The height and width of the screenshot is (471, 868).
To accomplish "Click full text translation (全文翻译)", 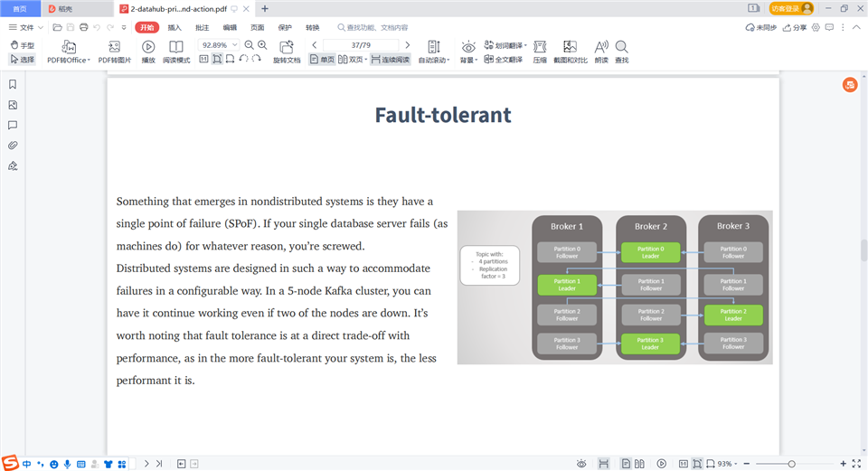I will [504, 60].
